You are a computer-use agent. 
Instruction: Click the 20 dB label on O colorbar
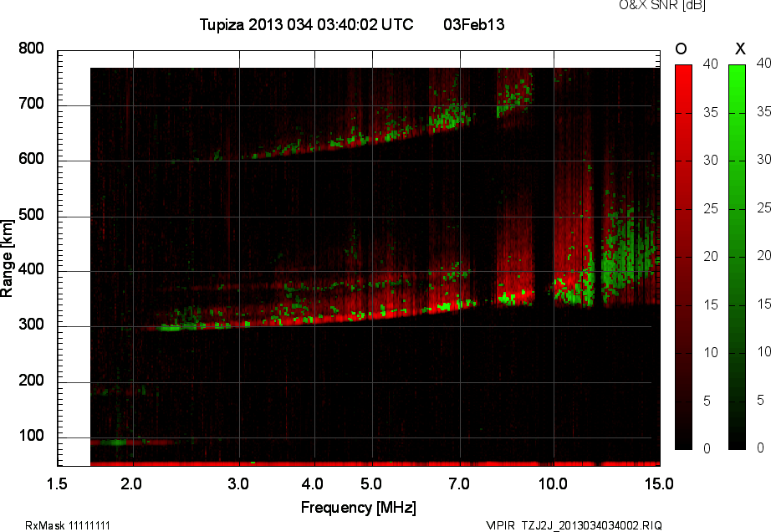tap(711, 256)
